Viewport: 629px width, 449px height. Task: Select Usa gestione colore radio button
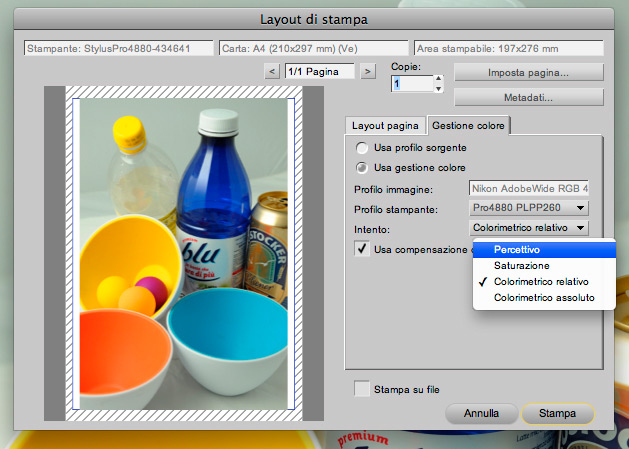click(x=362, y=168)
